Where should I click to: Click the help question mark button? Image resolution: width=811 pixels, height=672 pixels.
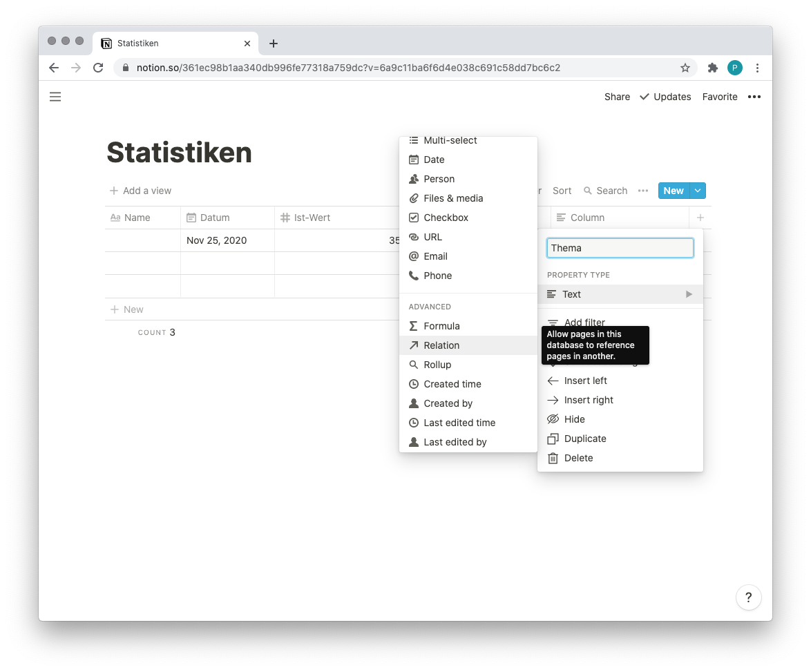[x=748, y=597]
